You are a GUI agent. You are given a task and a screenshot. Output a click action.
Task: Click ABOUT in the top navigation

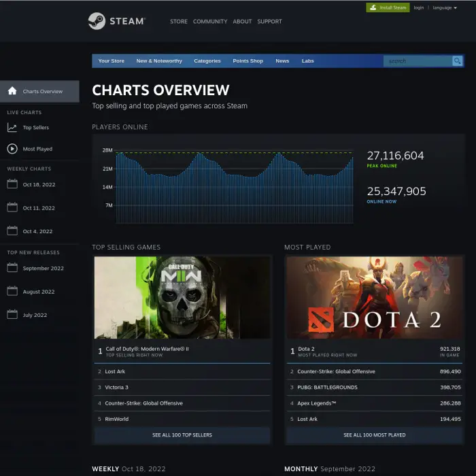(242, 21)
